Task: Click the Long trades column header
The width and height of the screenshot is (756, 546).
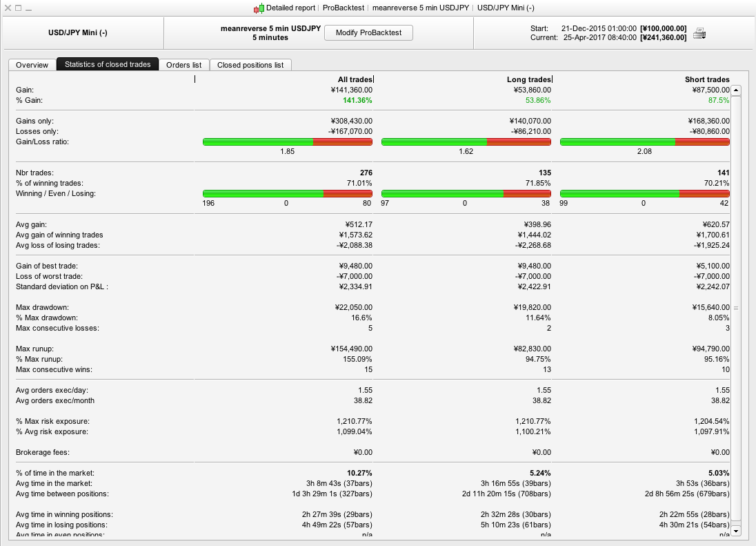Action: [x=529, y=79]
